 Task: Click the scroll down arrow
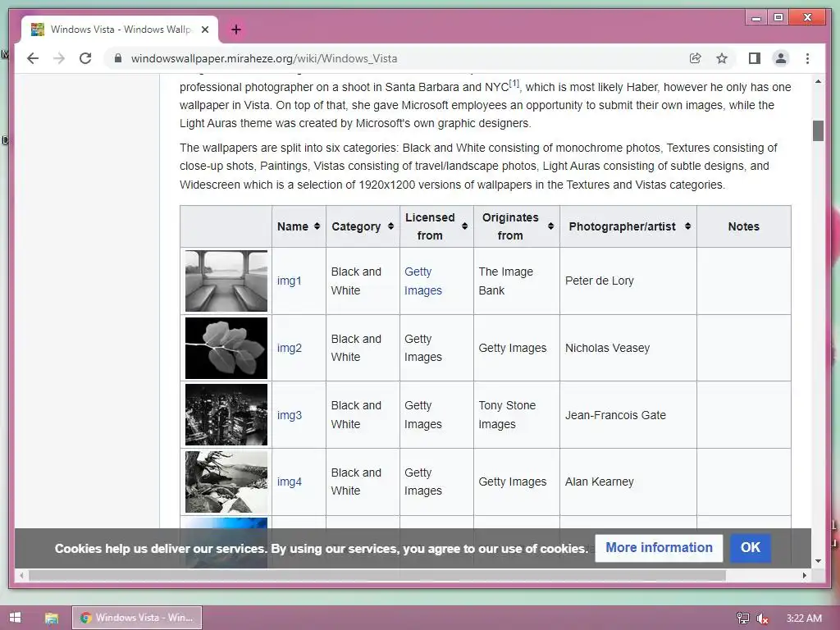(x=818, y=561)
